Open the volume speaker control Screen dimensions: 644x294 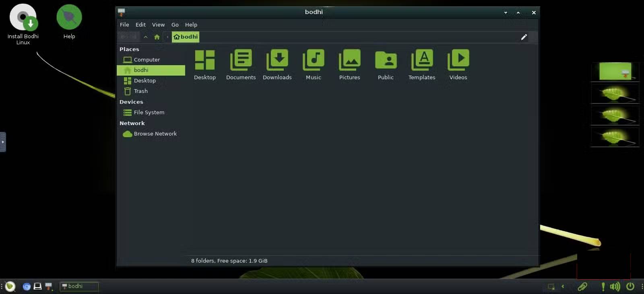pyautogui.click(x=615, y=286)
